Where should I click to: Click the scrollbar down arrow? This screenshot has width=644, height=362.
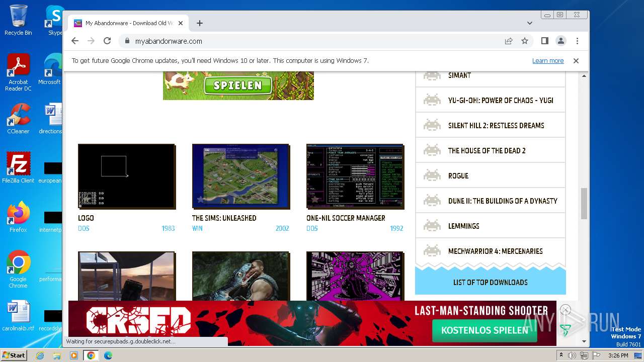coord(584,341)
